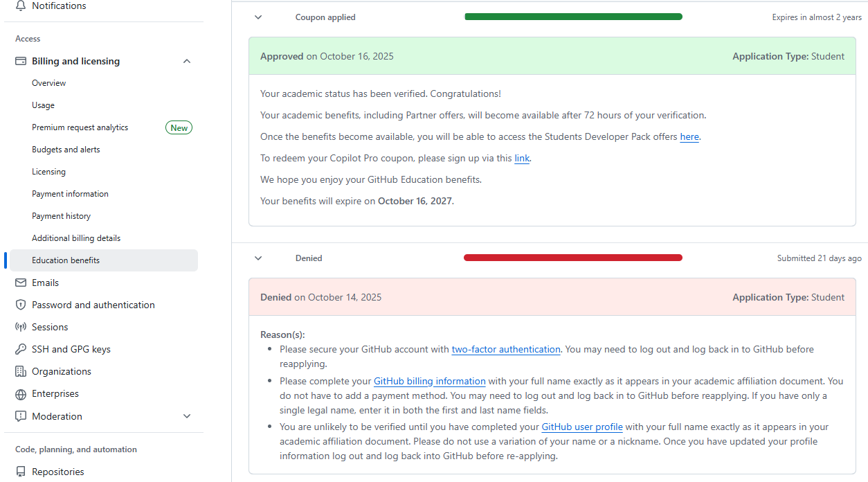
Task: Click the green Coupon applied progress bar
Action: tap(573, 17)
